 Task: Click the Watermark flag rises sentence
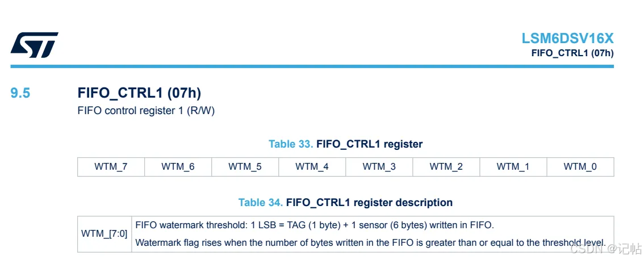coord(370,242)
